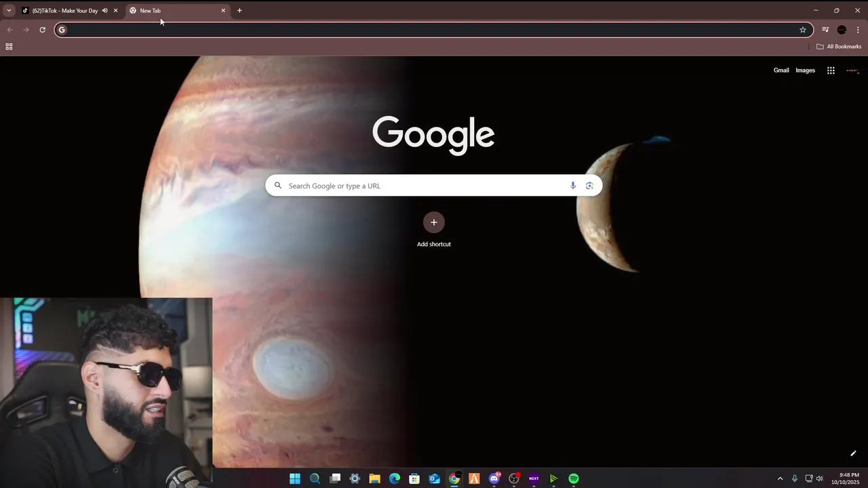Viewport: 868px width, 488px height.
Task: Open Windows Search in the taskbar
Action: (315, 479)
